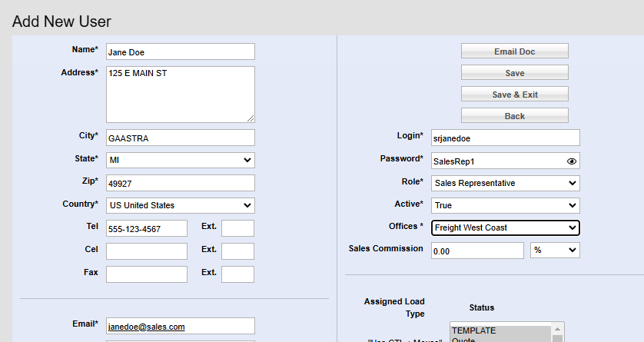This screenshot has width=644, height=342.
Task: Select the Zip code field
Action: pyautogui.click(x=180, y=183)
